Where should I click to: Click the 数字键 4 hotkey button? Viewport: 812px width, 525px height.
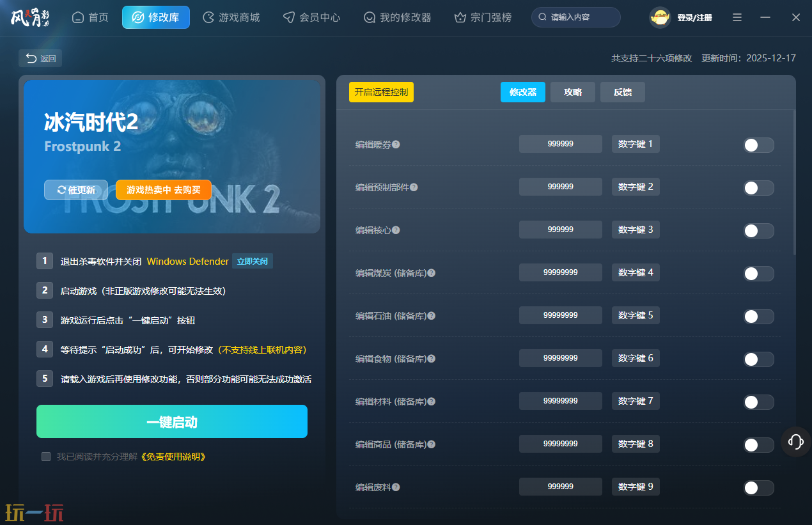(636, 272)
